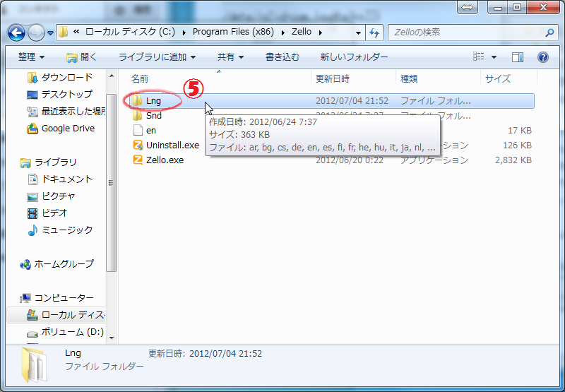Change the view with the view icon

point(479,57)
